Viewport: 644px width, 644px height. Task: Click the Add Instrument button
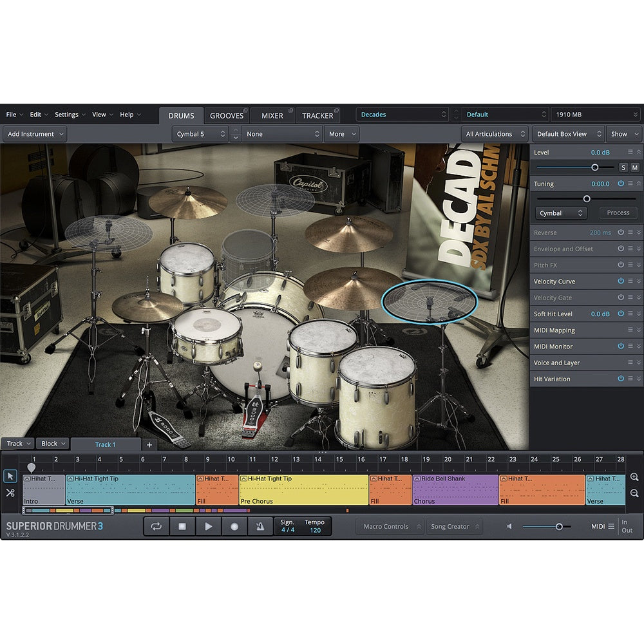(x=35, y=134)
